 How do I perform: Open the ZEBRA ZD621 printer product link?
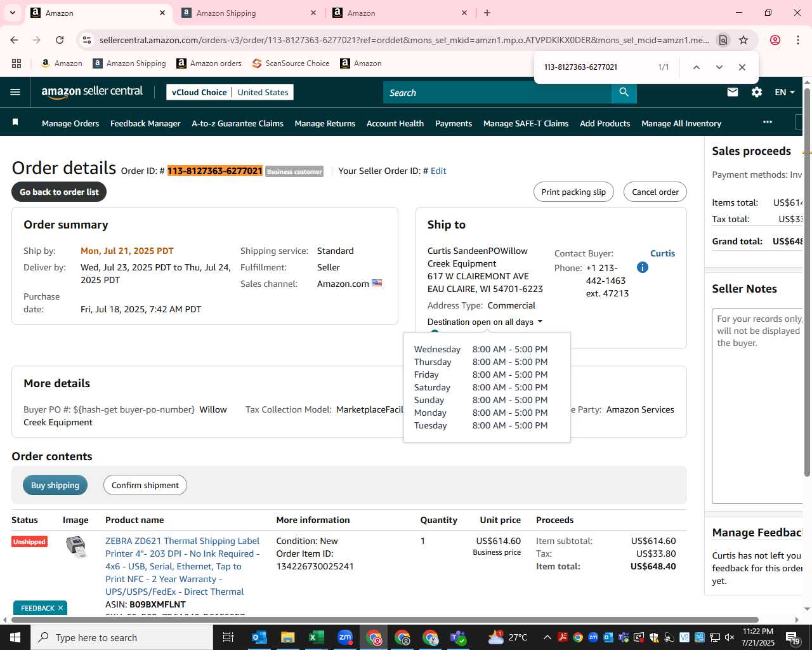183,566
